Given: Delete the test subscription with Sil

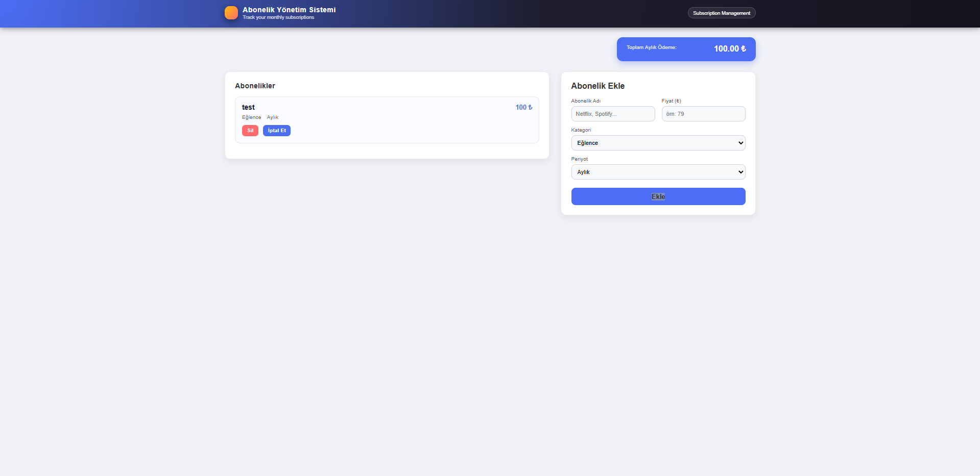Looking at the screenshot, I should tap(250, 131).
